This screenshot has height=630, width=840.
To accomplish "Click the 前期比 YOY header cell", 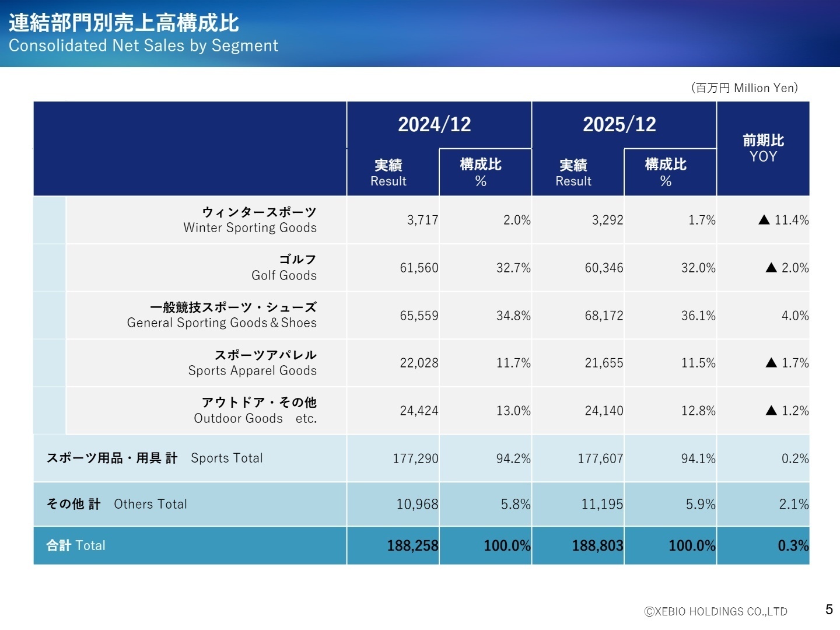I will pos(763,148).
